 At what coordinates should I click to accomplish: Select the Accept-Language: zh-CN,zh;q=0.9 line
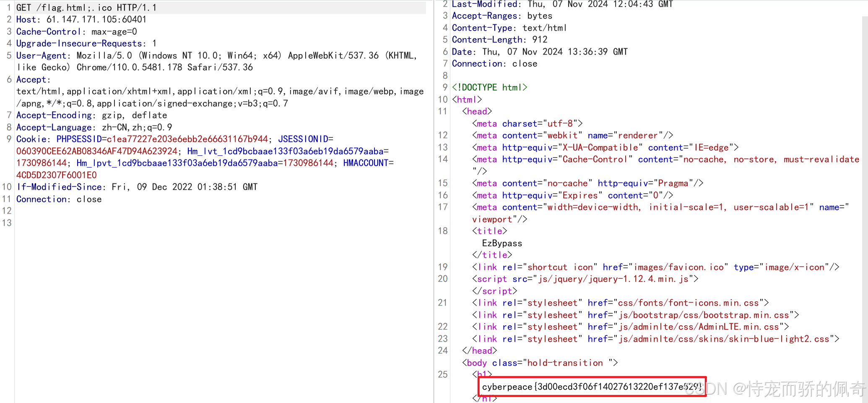point(94,127)
